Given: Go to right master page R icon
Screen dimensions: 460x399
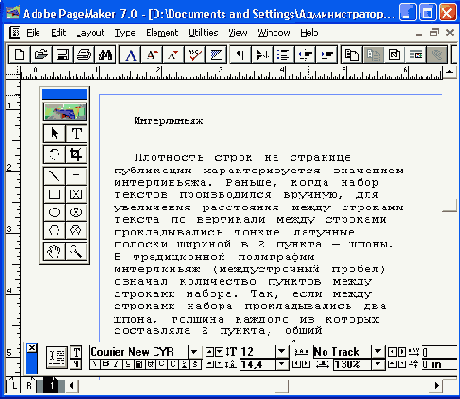Looking at the screenshot, I should (29, 386).
